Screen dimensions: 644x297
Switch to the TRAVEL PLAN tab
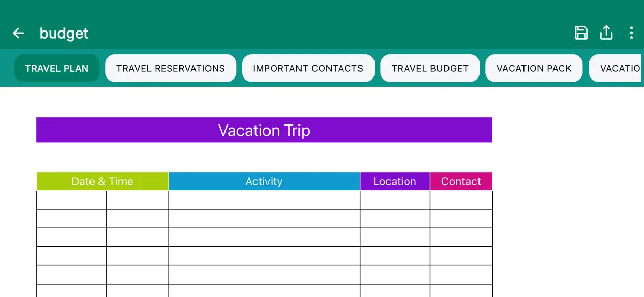[x=57, y=68]
